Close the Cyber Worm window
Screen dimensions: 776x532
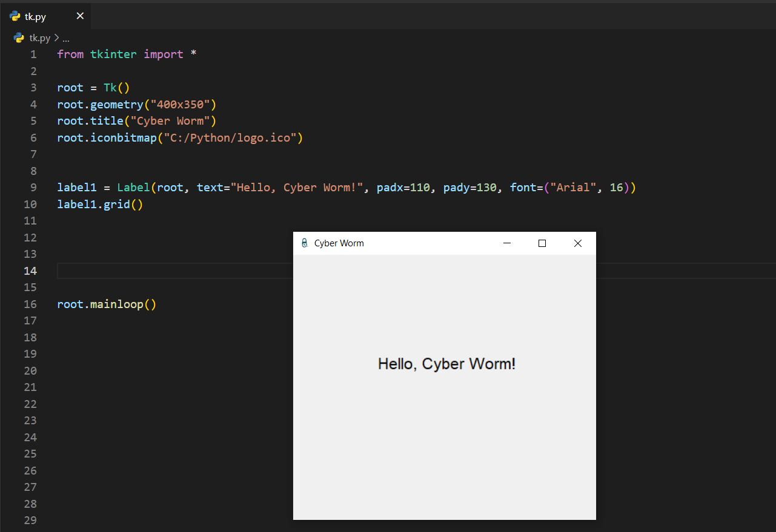point(577,243)
